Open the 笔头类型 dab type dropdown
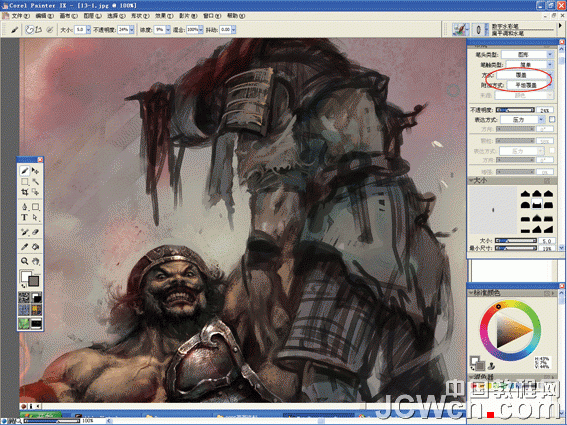The height and width of the screenshot is (425, 567). point(527,55)
